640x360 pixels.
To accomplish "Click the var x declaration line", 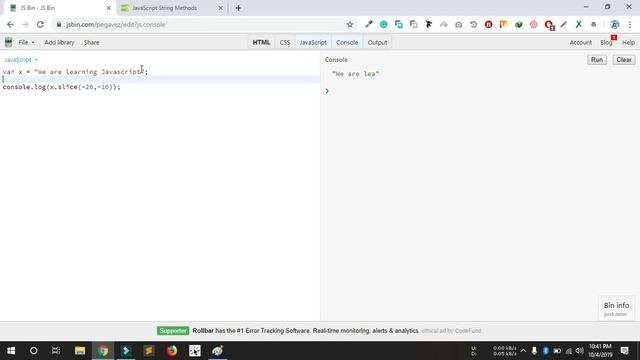I will 75,72.
